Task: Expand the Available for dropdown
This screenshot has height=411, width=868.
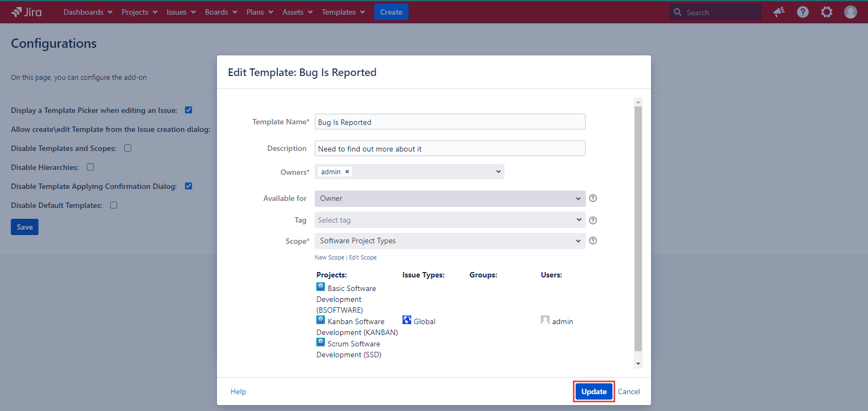Action: click(450, 199)
